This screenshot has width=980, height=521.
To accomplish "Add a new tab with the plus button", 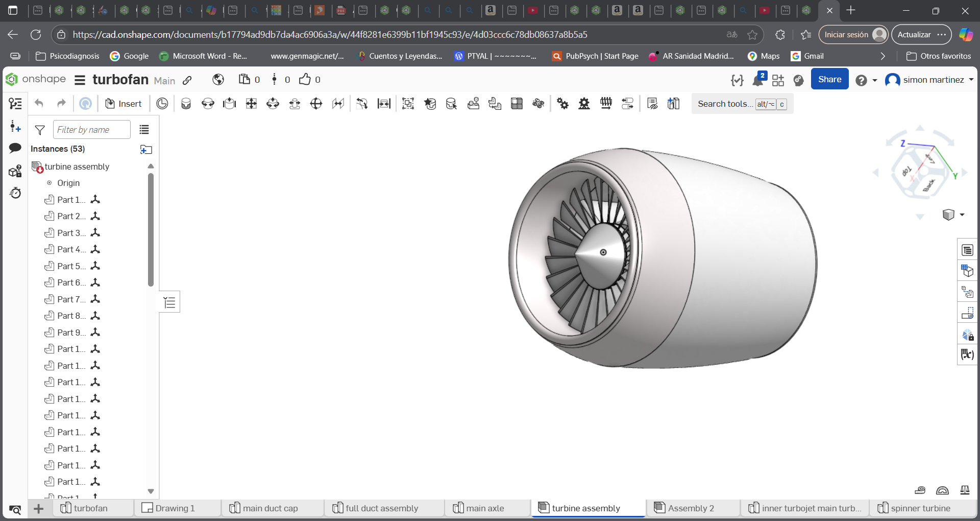I will click(x=39, y=509).
